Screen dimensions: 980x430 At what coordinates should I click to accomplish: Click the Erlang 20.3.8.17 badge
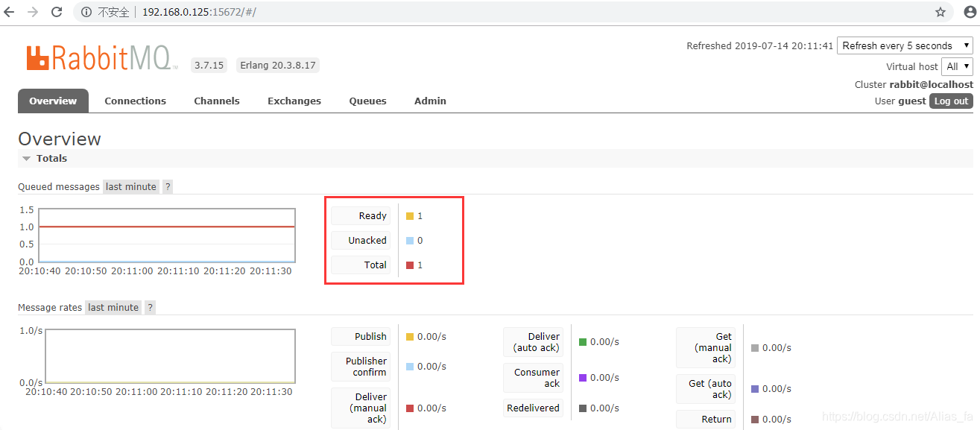click(x=277, y=66)
